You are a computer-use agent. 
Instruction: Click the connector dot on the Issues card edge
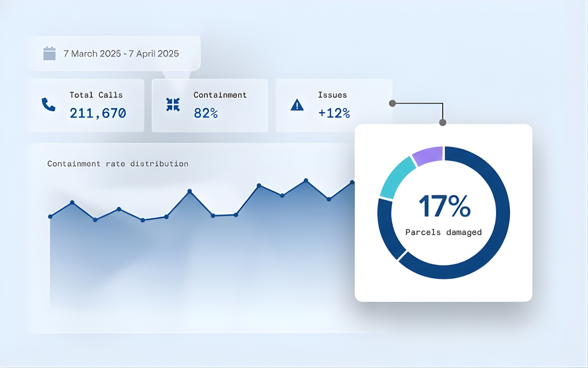point(392,103)
